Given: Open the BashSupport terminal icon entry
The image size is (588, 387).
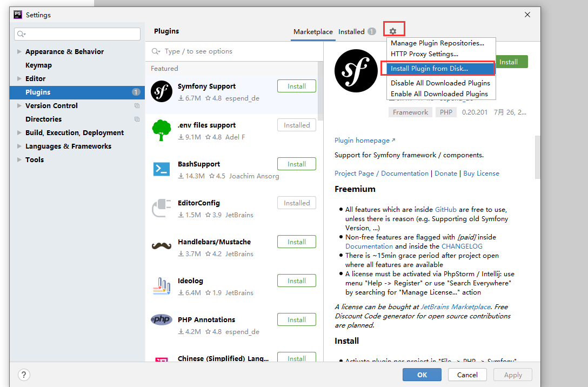Looking at the screenshot, I should tap(161, 169).
